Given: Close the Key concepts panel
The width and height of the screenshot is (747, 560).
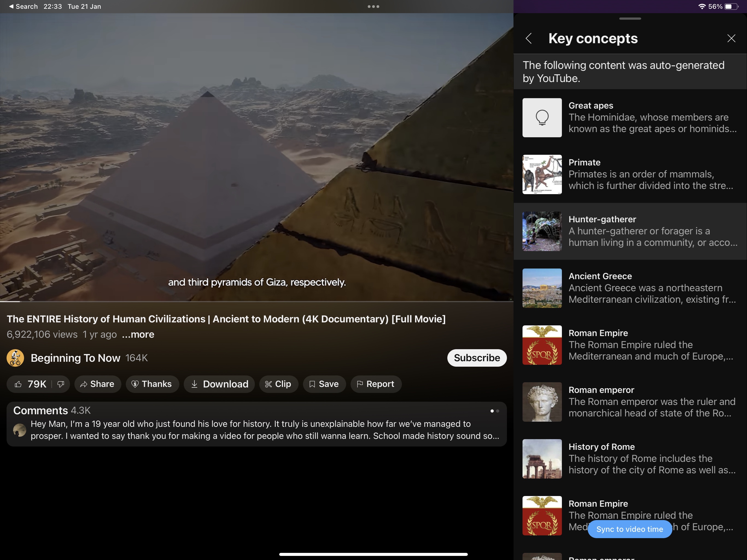Looking at the screenshot, I should pos(731,39).
